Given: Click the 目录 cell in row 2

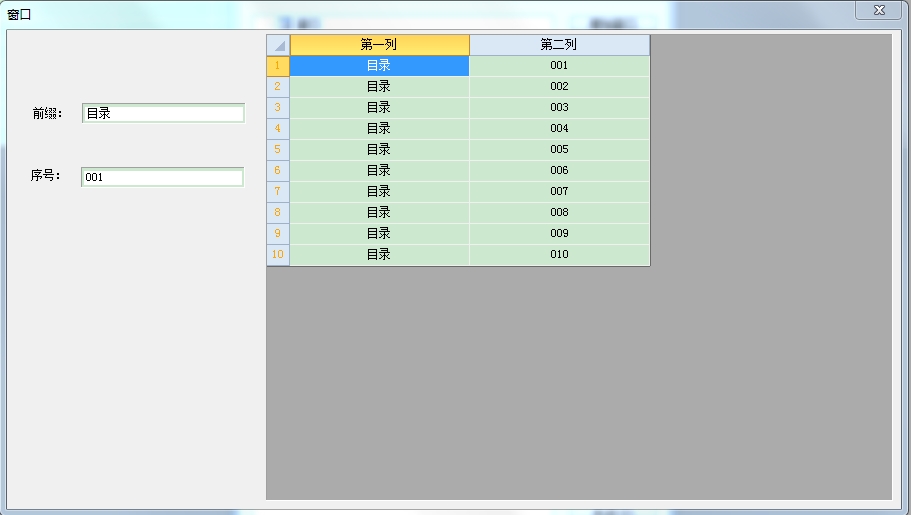Looking at the screenshot, I should click(379, 87).
